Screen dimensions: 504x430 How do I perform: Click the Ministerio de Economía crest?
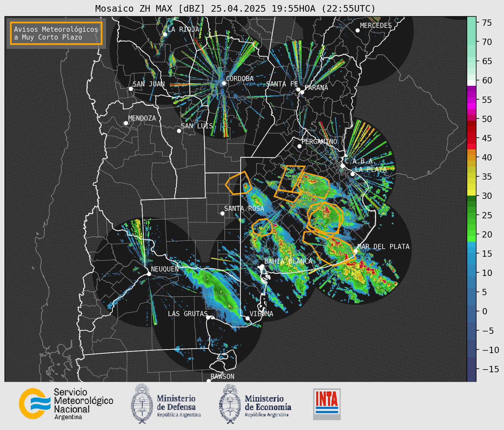point(230,404)
